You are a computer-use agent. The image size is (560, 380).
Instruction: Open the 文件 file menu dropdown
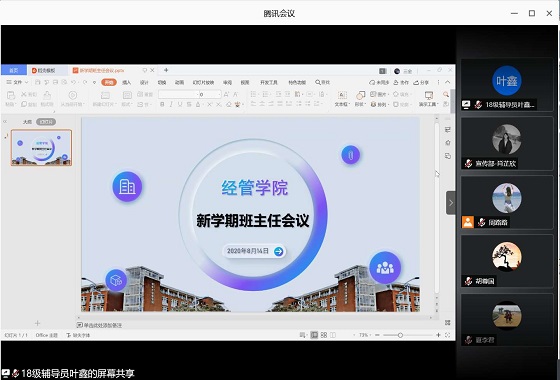[17, 82]
